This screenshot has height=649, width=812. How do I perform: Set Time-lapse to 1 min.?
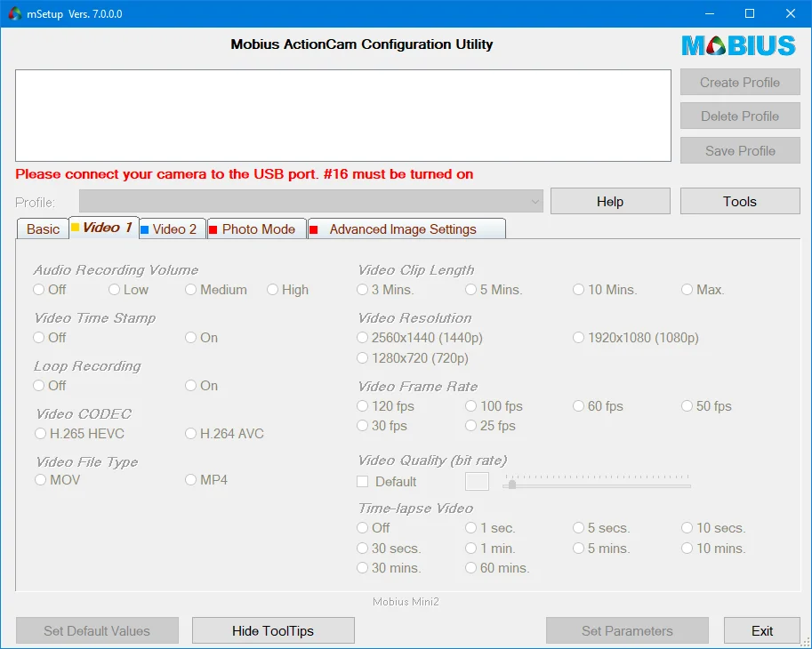tap(490, 549)
